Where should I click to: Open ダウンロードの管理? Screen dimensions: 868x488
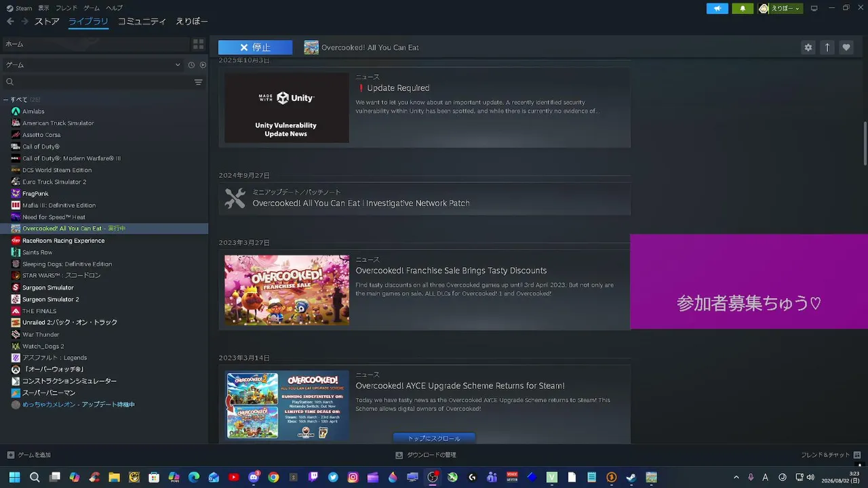[x=426, y=455]
